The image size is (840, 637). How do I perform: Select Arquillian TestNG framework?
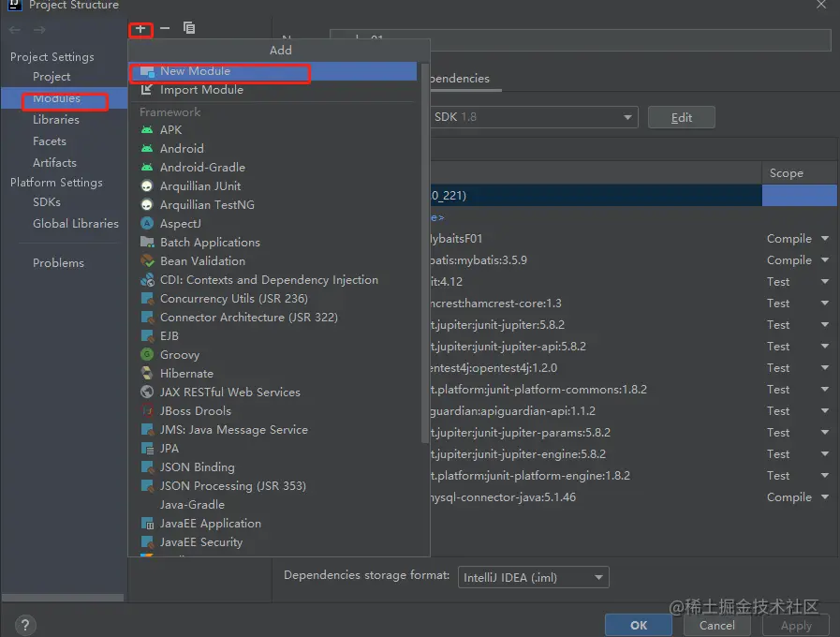(x=273, y=204)
